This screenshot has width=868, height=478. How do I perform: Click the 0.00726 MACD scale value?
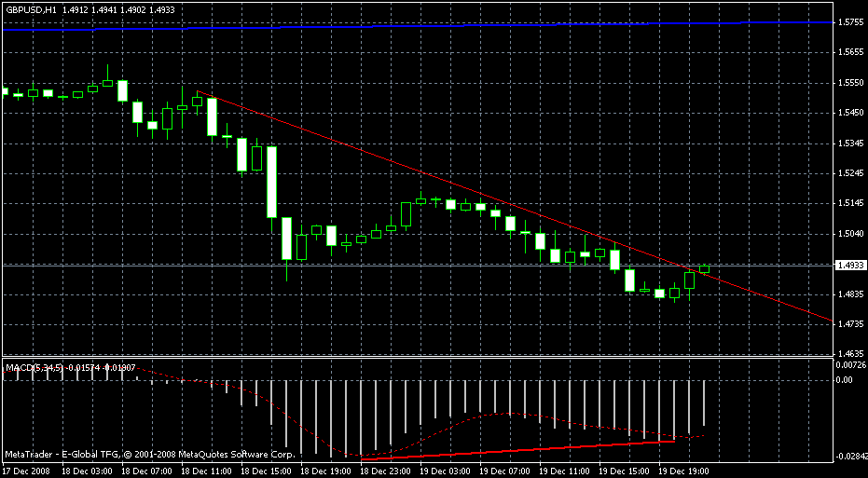click(x=852, y=365)
